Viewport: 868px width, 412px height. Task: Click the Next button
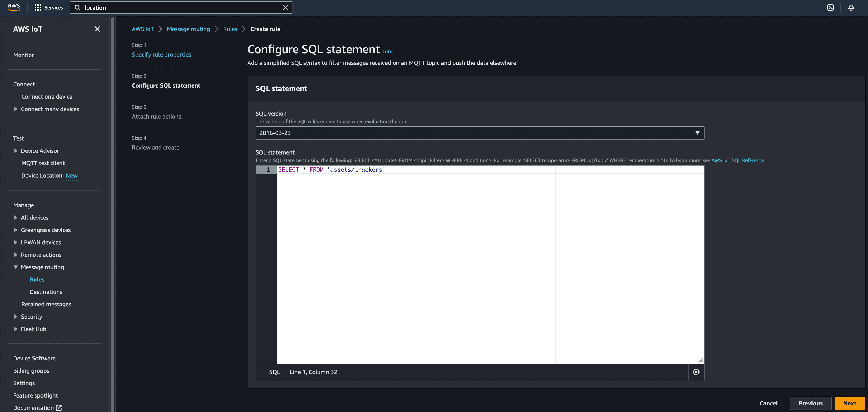click(849, 403)
